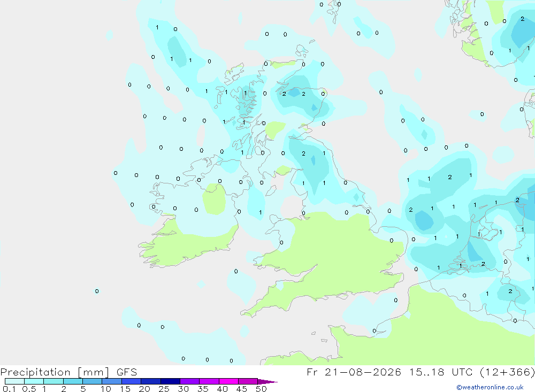The height and width of the screenshot is (392, 535).
Task: Select the 0.1 mm legend color box
Action: (14, 381)
